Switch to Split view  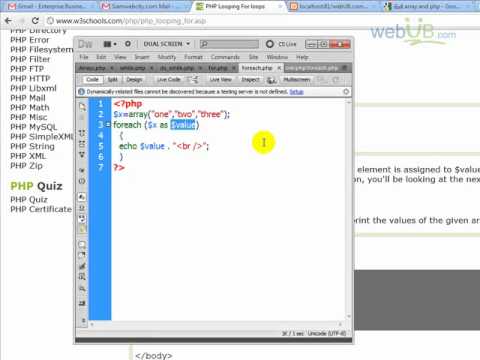[x=113, y=79]
